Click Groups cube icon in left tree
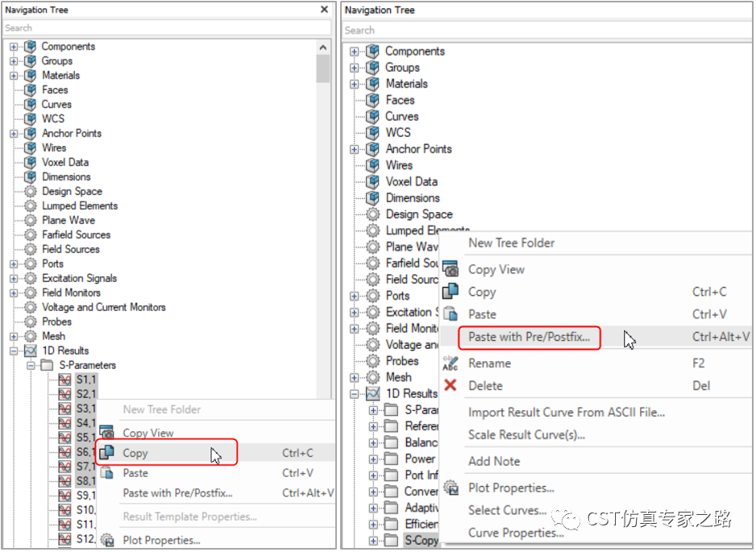The image size is (756, 552). [31, 60]
